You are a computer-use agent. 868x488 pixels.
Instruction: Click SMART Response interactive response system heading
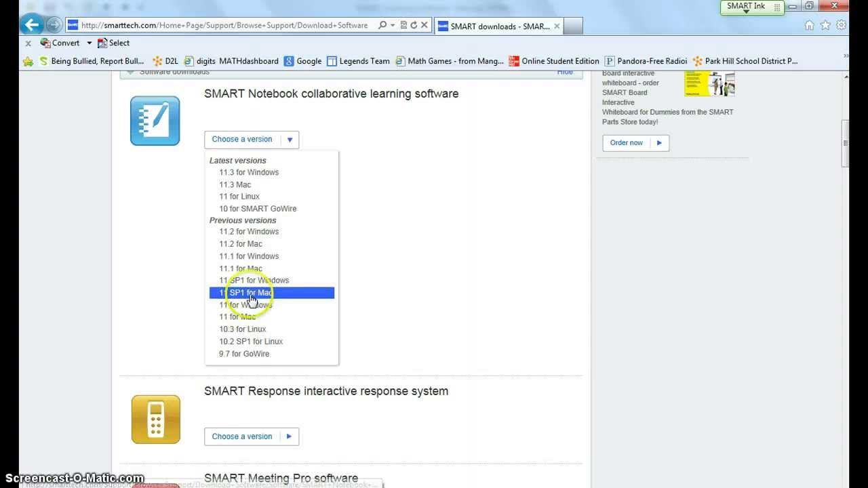[326, 391]
